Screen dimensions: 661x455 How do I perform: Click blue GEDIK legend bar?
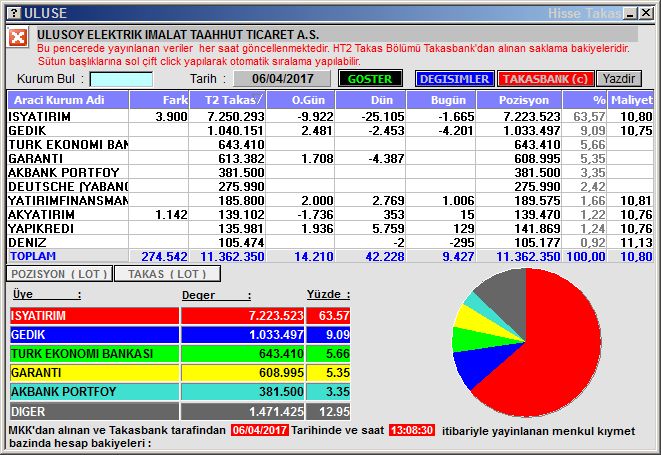pos(94,334)
